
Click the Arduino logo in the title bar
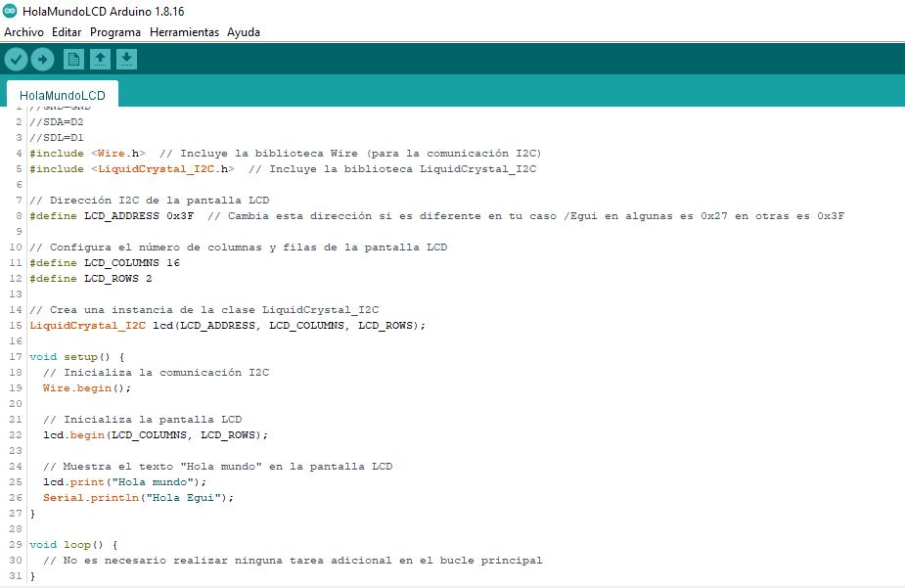10,11
